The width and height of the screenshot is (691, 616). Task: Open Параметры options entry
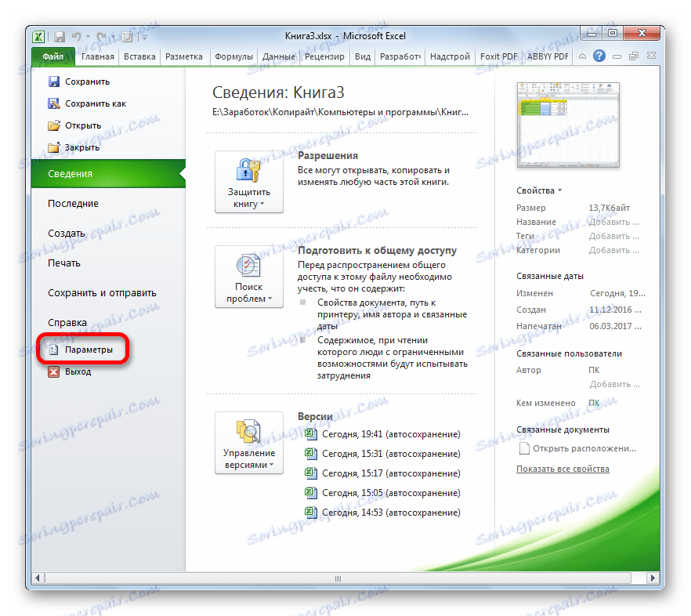(x=81, y=350)
